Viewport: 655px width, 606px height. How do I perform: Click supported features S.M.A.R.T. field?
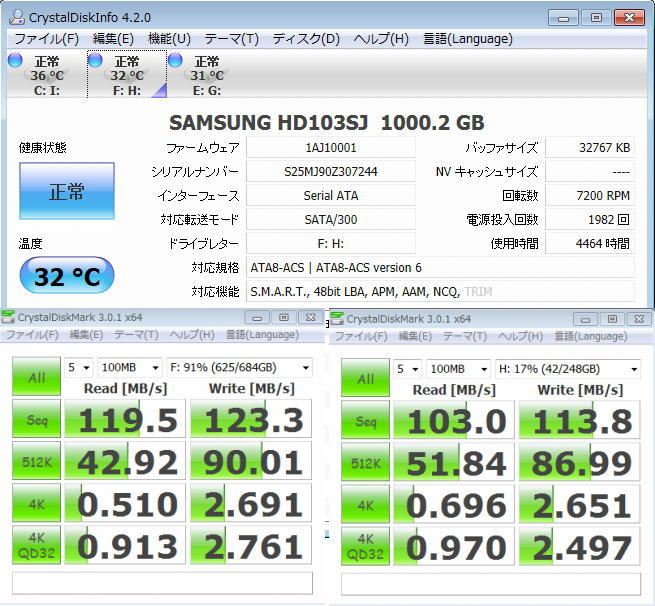[x=441, y=291]
